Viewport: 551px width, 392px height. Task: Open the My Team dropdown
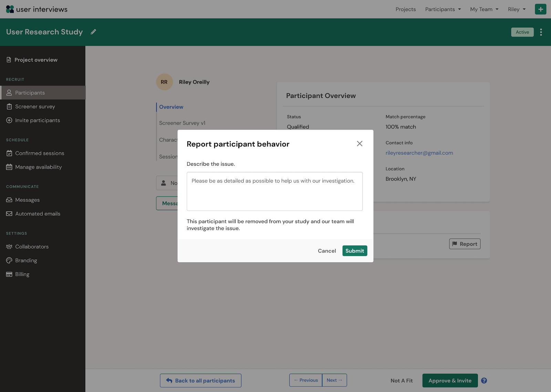[484, 9]
